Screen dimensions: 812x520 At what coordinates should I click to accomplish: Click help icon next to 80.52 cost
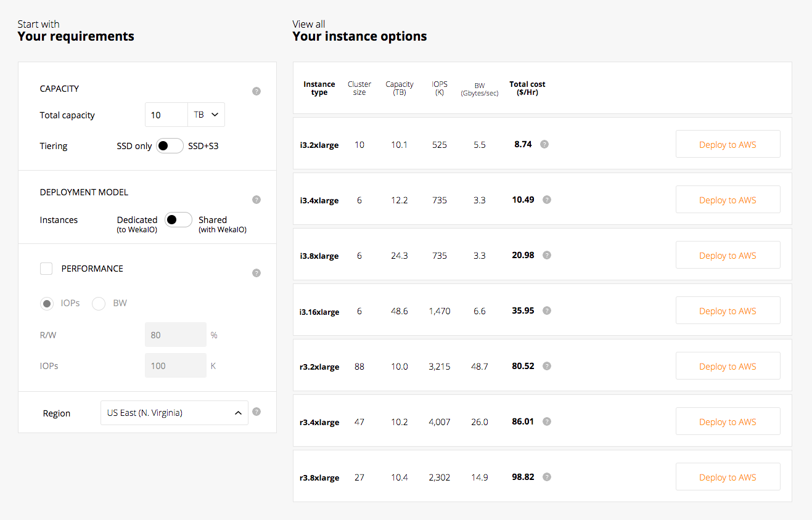pyautogui.click(x=547, y=366)
